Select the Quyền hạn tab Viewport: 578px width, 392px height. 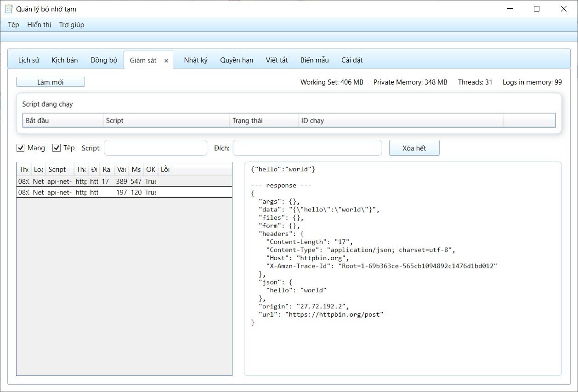[237, 60]
